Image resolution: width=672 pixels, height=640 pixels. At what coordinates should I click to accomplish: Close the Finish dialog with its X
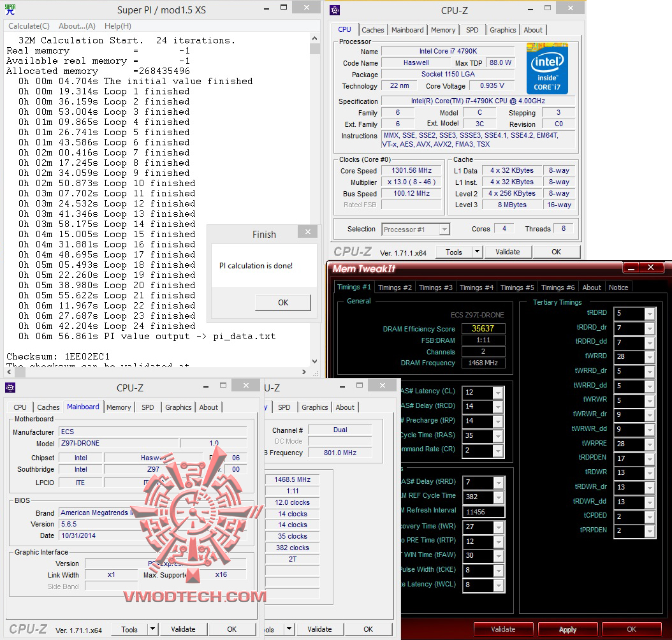tap(308, 232)
